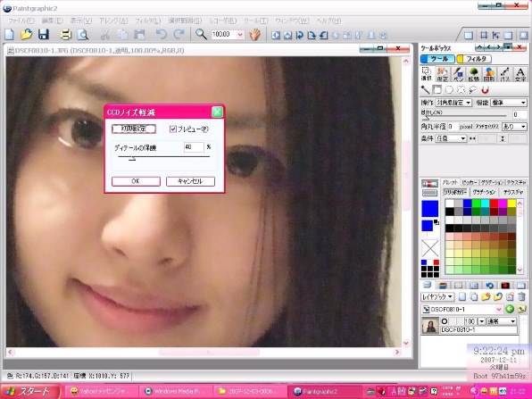Viewport: 532px width, 399px height.
Task: Open the フィルタ(L) menu
Action: click(147, 21)
